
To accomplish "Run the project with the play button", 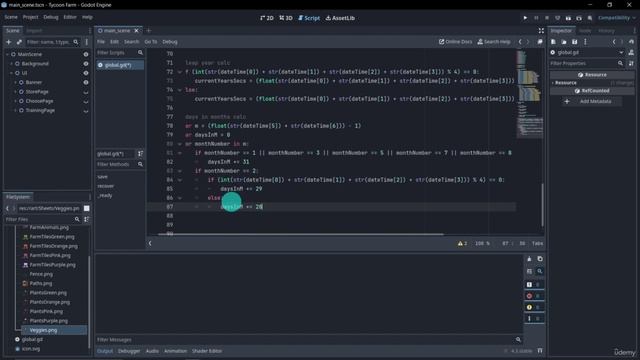I will tap(525, 18).
